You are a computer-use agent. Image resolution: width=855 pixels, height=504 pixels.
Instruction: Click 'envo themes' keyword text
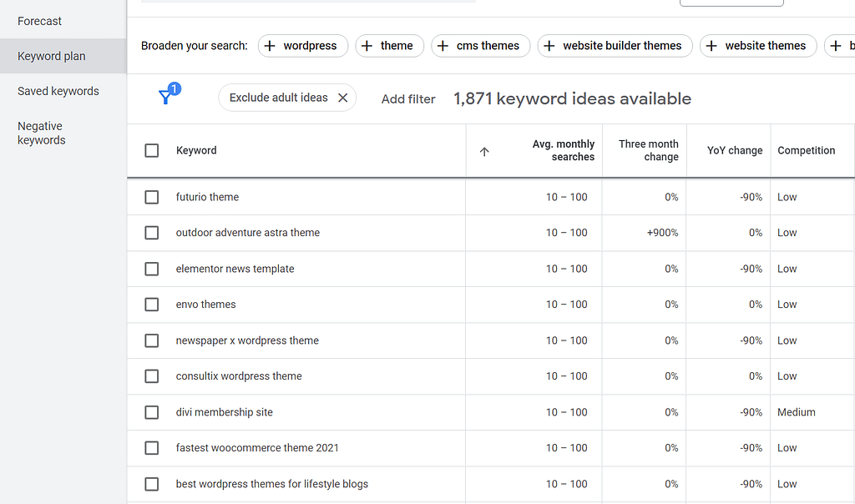(x=205, y=305)
